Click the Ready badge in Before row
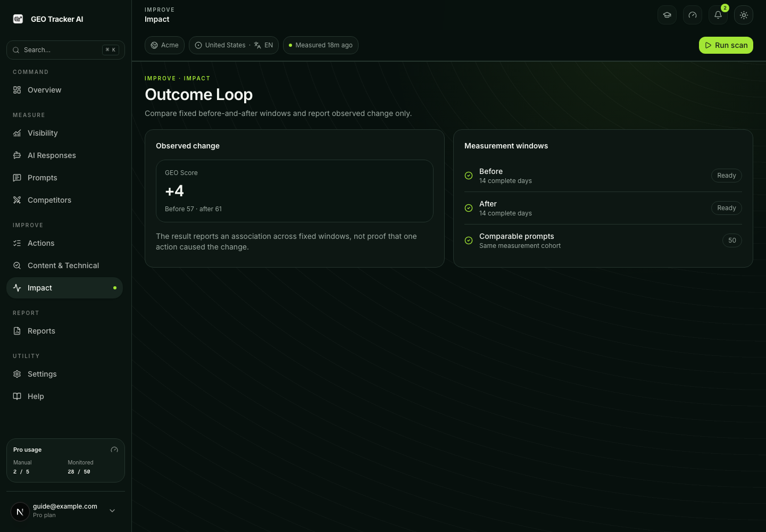This screenshot has width=766, height=532. coord(727,176)
